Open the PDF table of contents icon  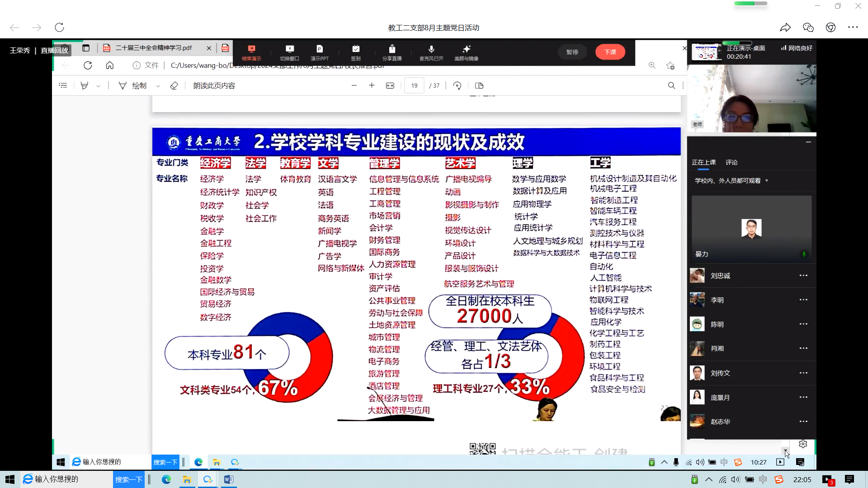(63, 85)
